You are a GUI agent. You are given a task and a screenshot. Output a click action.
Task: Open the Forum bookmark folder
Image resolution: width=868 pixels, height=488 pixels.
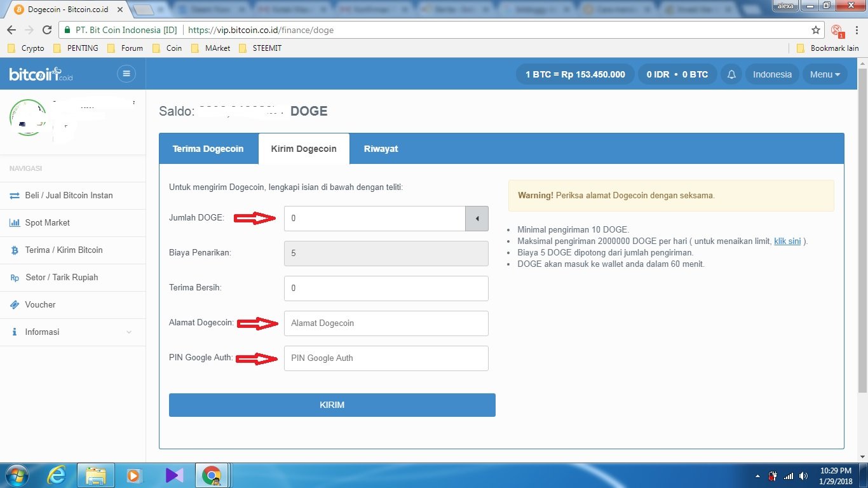click(125, 48)
